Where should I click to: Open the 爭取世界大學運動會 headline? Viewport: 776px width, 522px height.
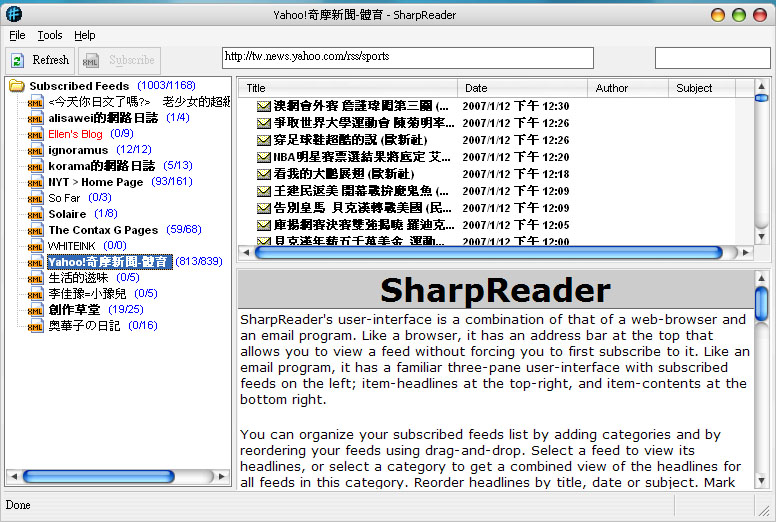click(364, 123)
